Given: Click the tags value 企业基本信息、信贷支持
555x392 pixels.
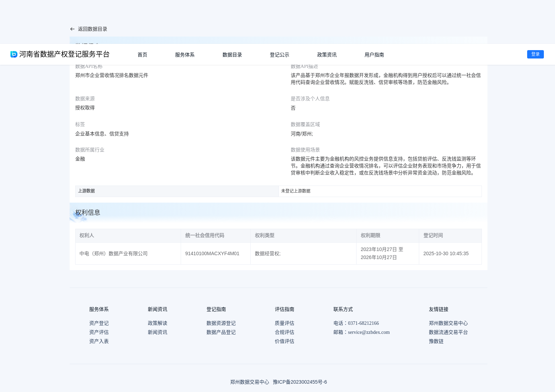Looking at the screenshot, I should pos(102,134).
